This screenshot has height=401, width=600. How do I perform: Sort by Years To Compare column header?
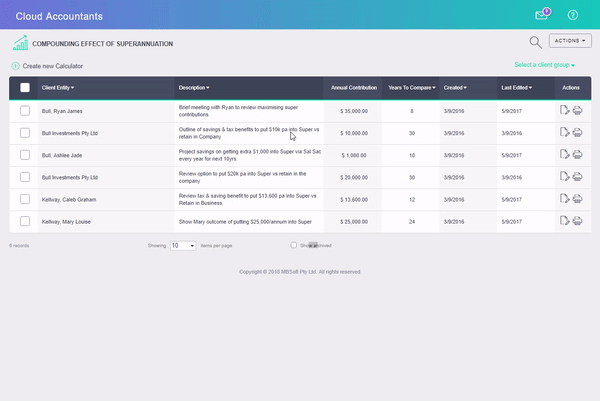(x=411, y=88)
